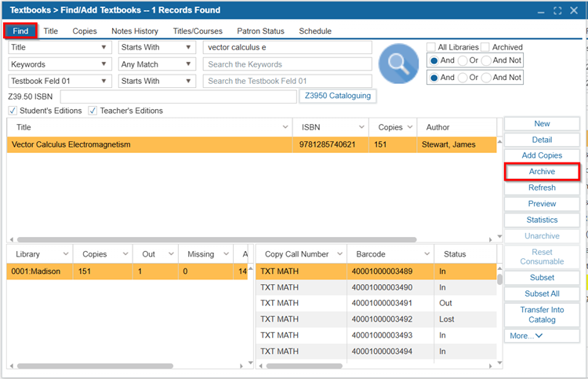588x379 pixels.
Task: Maximize the Textbooks window
Action: (557, 11)
